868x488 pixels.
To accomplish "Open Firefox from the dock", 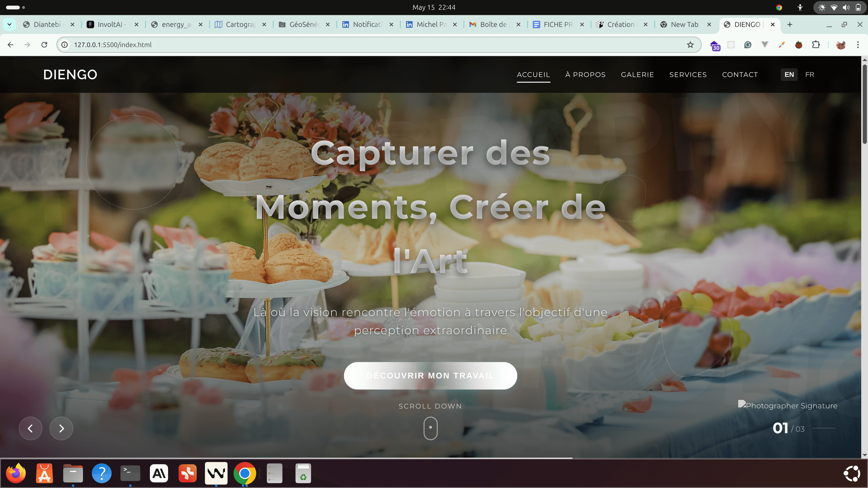I will coord(16,473).
